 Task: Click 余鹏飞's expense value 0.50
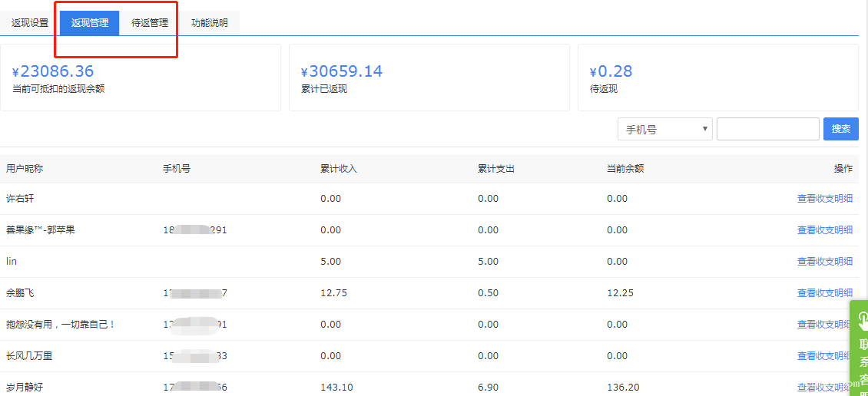point(489,293)
